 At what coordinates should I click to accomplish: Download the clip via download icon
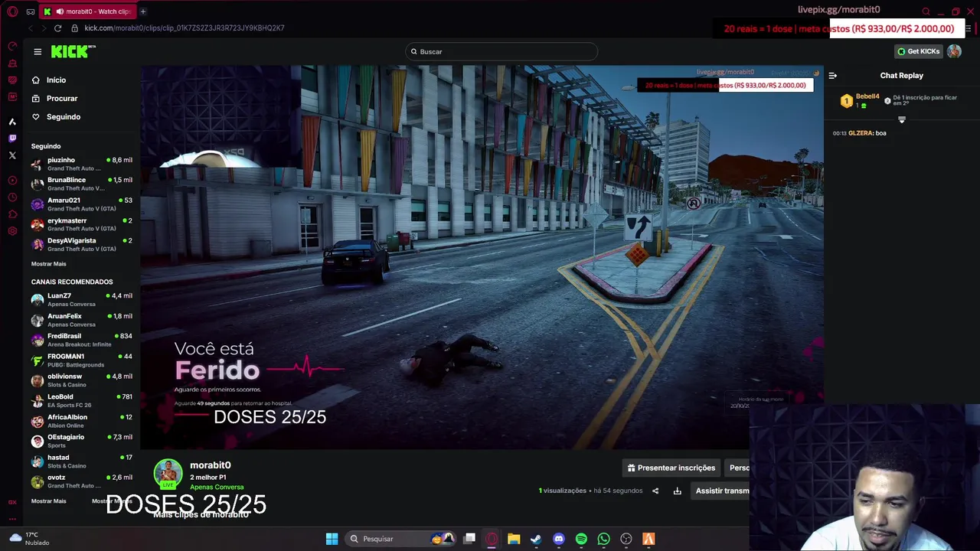pyautogui.click(x=677, y=491)
